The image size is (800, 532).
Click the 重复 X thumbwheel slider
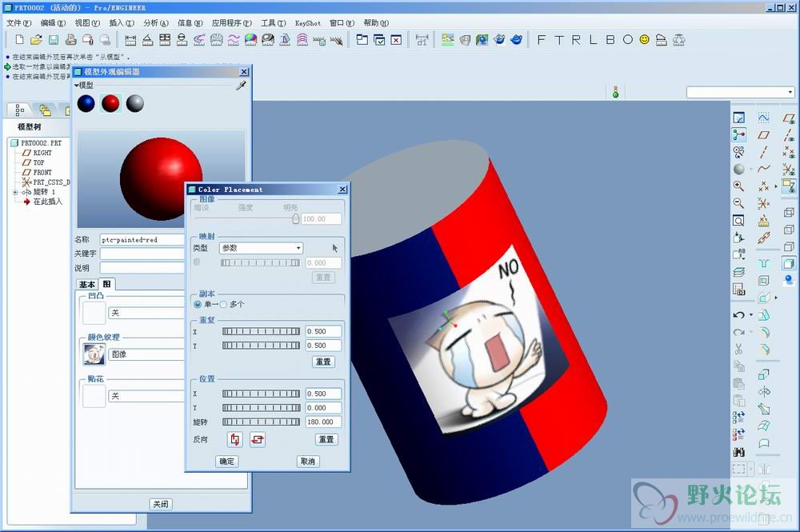click(x=262, y=331)
